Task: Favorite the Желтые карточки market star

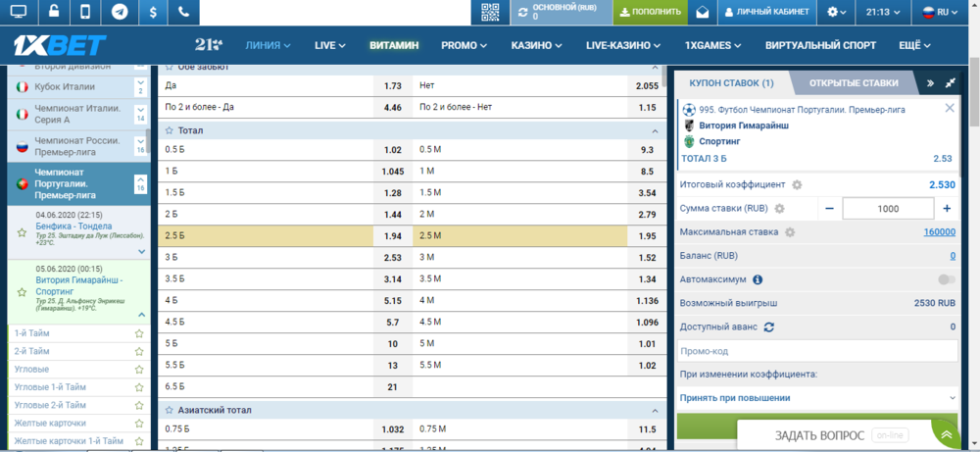Action: tap(139, 424)
